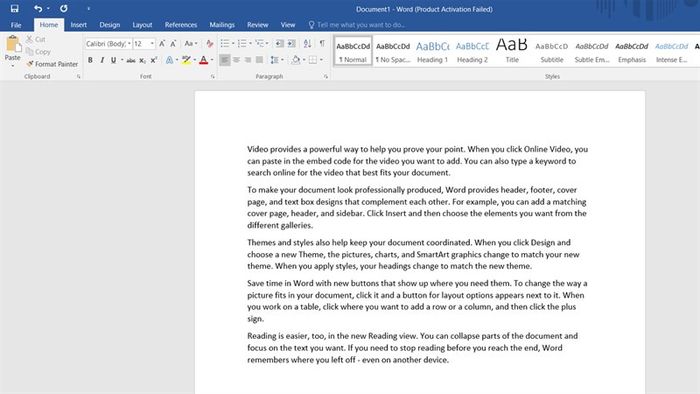Open the Change Case menu
Screen dimensions: 700x394
point(191,44)
